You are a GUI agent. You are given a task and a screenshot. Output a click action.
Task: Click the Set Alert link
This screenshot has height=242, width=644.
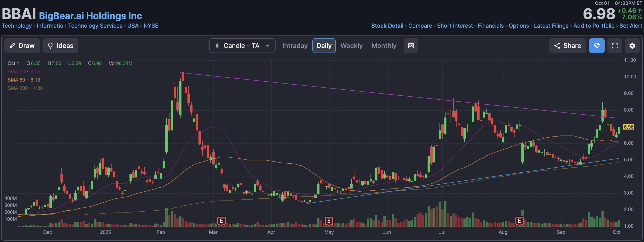[630, 26]
